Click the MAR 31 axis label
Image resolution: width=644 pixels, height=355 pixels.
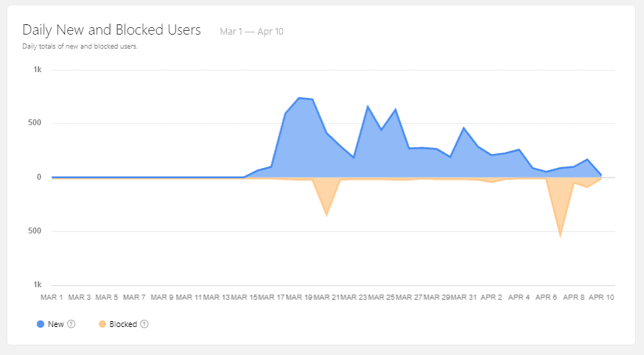463,298
